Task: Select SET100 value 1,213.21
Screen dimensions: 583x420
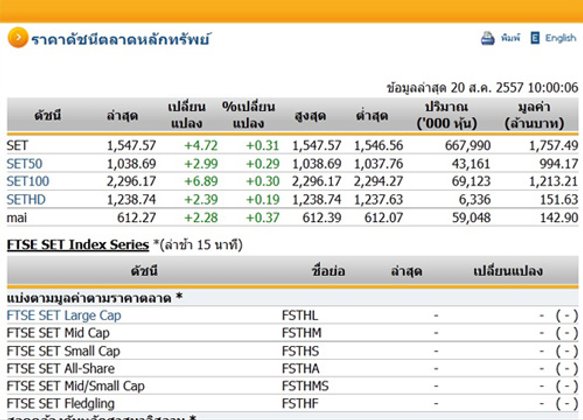Action: click(554, 181)
